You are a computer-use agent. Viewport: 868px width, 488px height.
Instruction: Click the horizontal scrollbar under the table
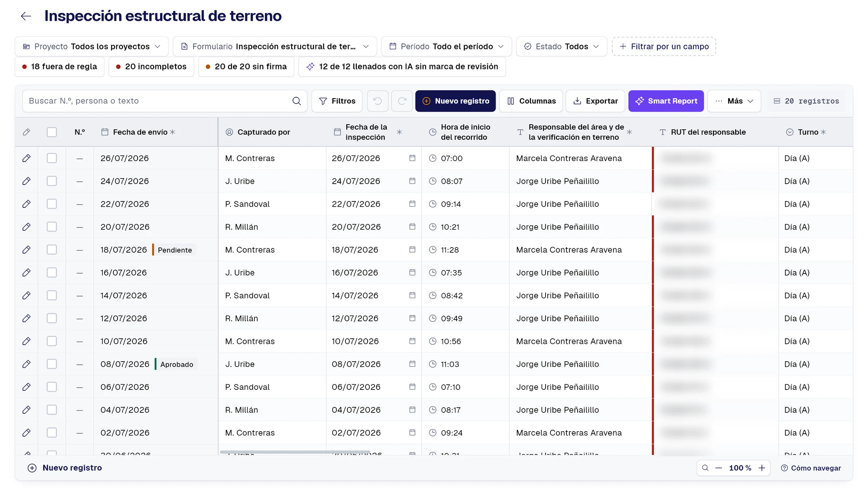tap(295, 452)
